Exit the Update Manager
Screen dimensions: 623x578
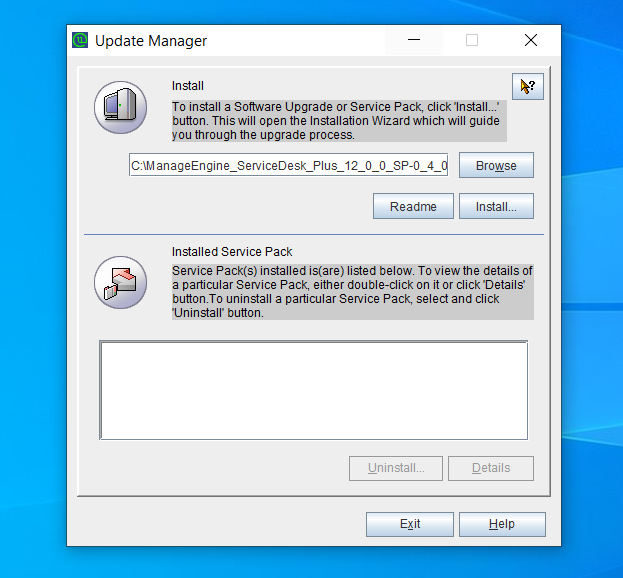(x=410, y=524)
